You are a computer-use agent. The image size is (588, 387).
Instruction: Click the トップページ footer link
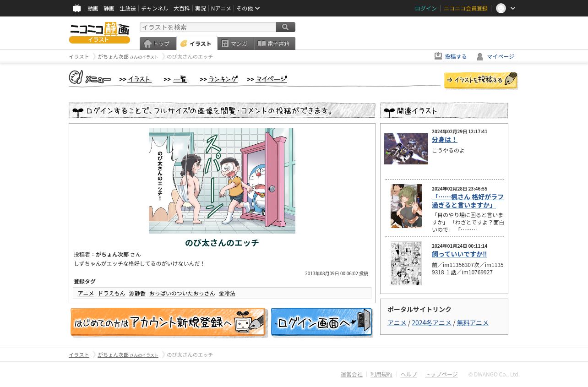pos(441,374)
